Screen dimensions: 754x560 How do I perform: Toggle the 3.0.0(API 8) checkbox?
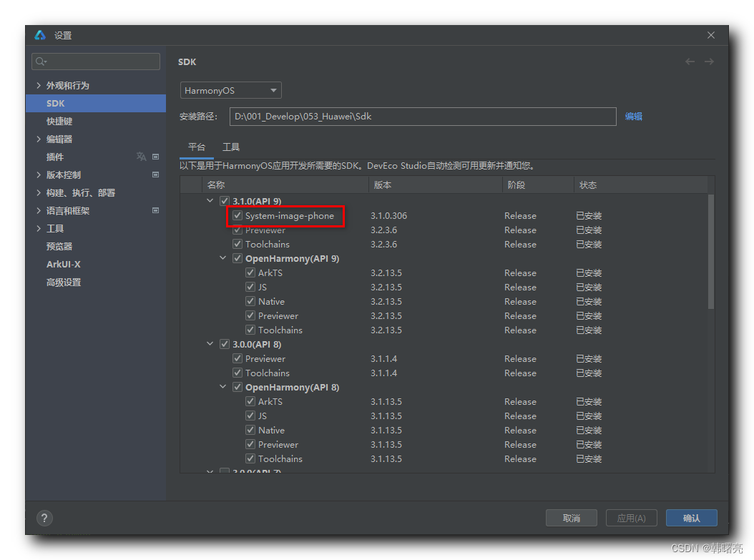(x=225, y=344)
